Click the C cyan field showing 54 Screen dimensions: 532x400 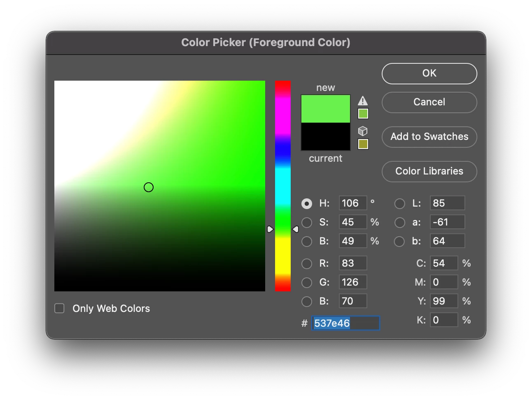coord(444,263)
